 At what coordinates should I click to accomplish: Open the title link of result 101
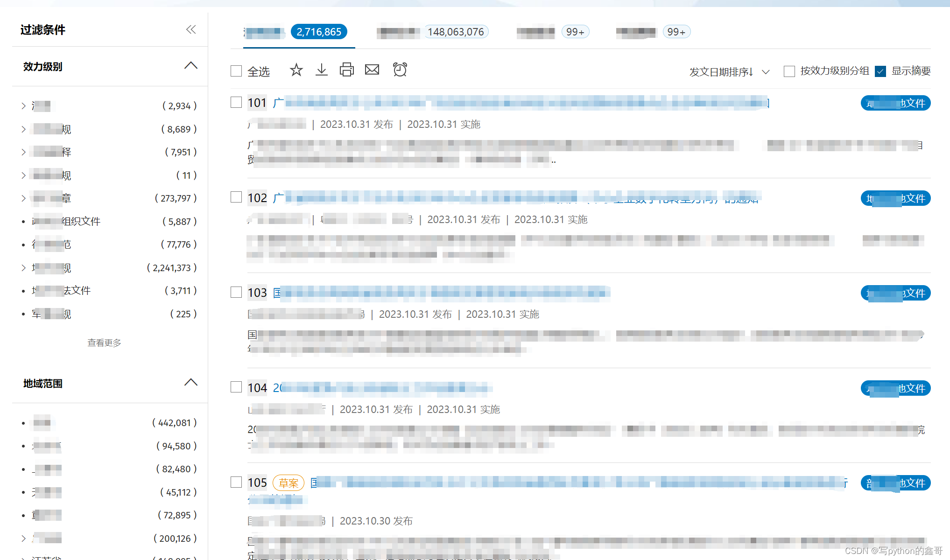click(521, 103)
